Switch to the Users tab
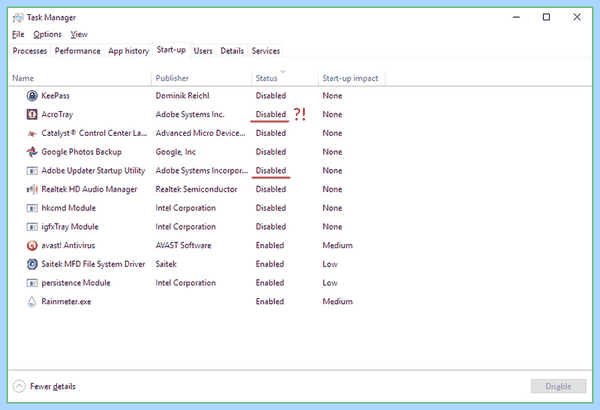Screen dimensions: 600x410 click(x=203, y=51)
